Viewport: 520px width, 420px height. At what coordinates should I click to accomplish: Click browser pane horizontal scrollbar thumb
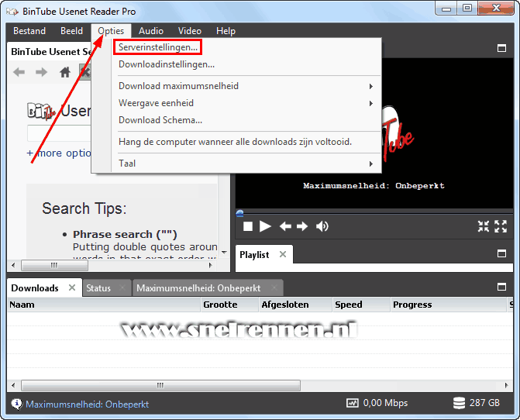tap(54, 265)
